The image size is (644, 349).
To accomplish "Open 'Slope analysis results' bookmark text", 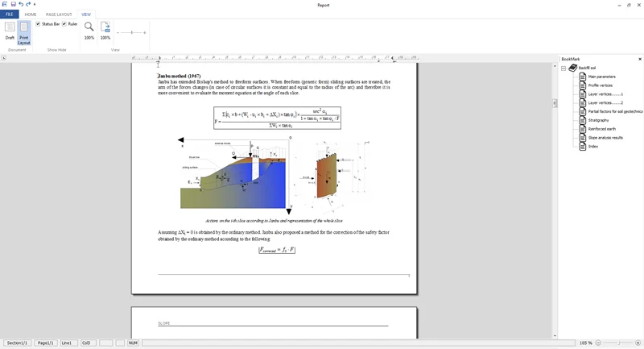I will point(605,138).
